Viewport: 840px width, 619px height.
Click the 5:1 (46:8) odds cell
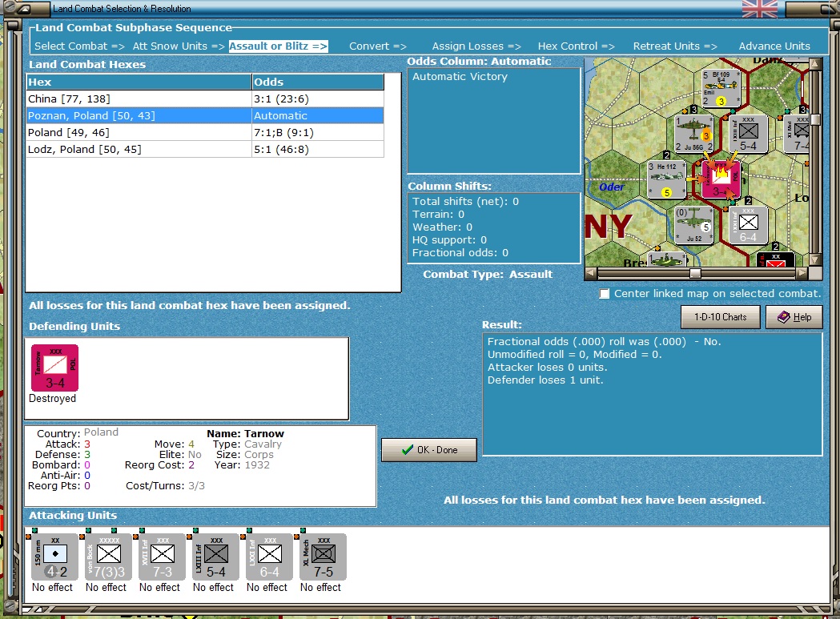coord(318,150)
